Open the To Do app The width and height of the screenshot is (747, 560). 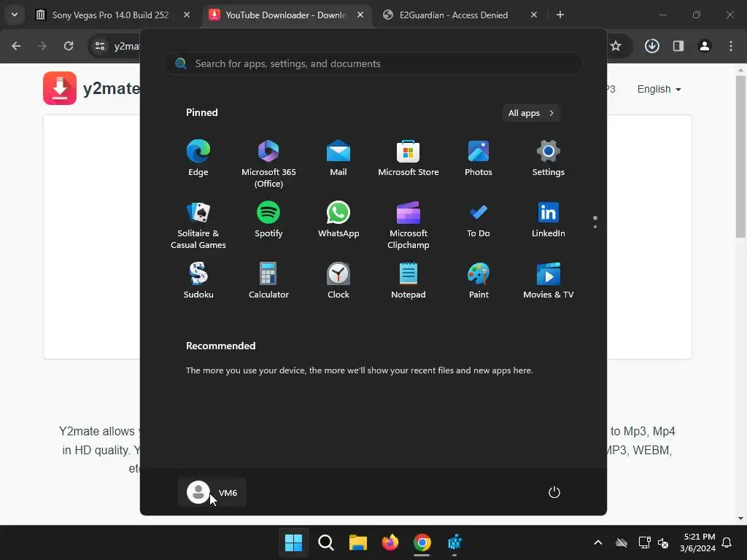(479, 220)
